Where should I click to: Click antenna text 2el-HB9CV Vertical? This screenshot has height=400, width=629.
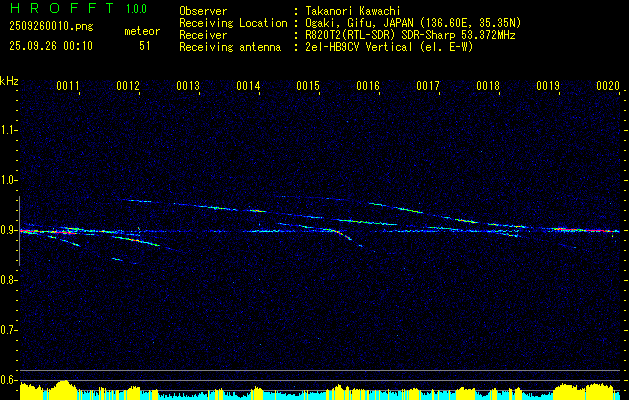click(357, 47)
